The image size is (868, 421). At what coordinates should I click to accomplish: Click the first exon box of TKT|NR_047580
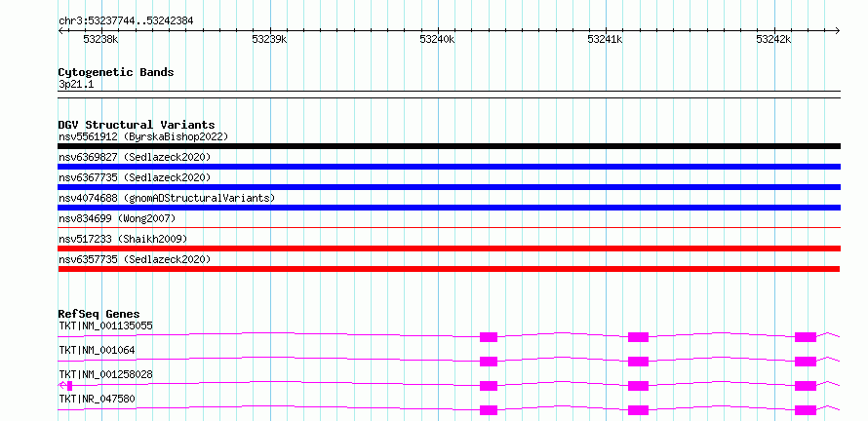tap(489, 410)
